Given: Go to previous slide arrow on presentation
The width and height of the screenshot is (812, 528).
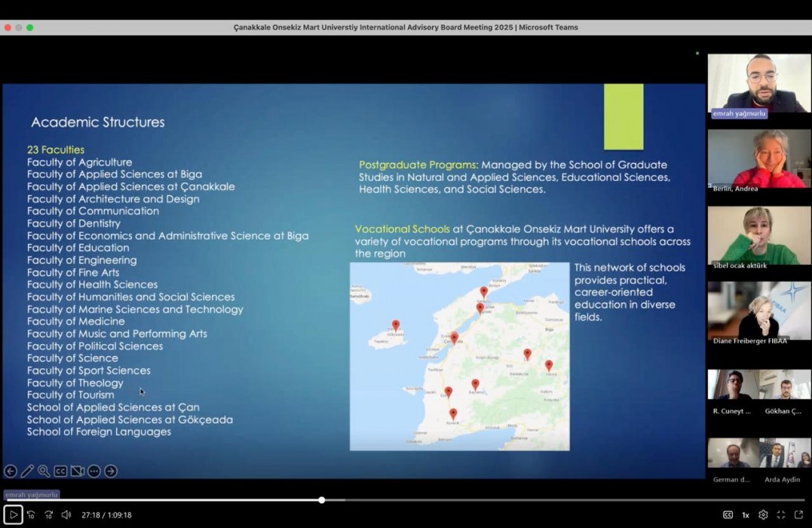Looking at the screenshot, I should (11, 471).
